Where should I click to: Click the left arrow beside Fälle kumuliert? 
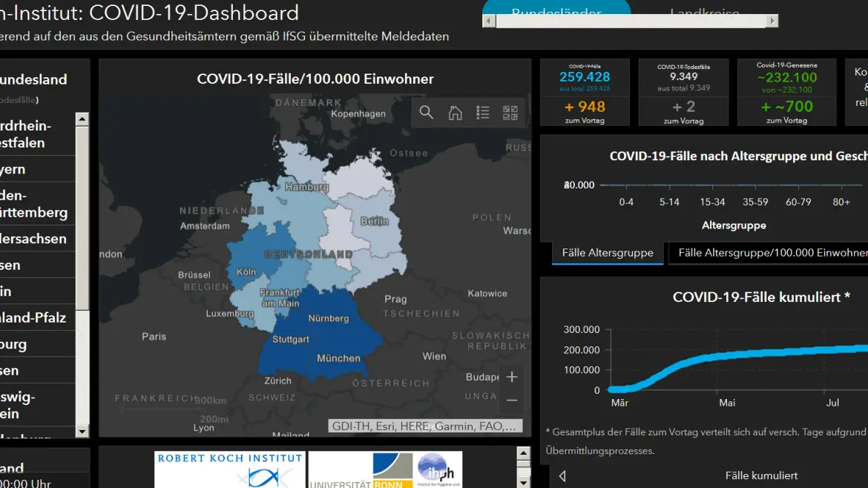562,476
